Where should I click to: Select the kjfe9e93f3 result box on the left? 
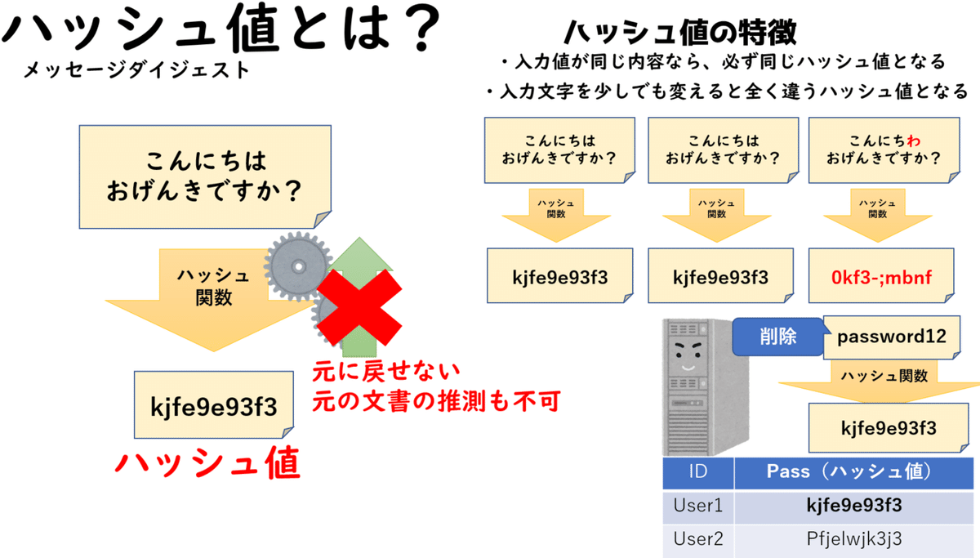click(213, 406)
